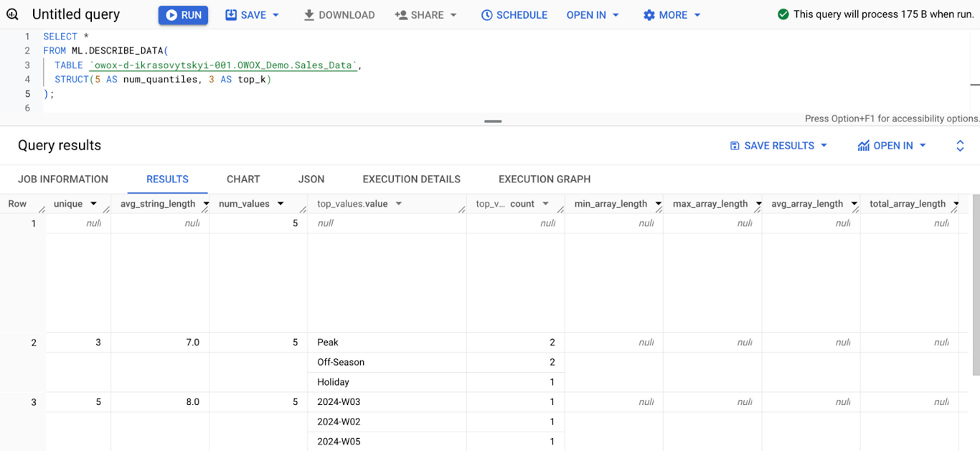The width and height of the screenshot is (980, 451).
Task: Open the toolbar OPEN IN dropdown
Action: coord(593,14)
